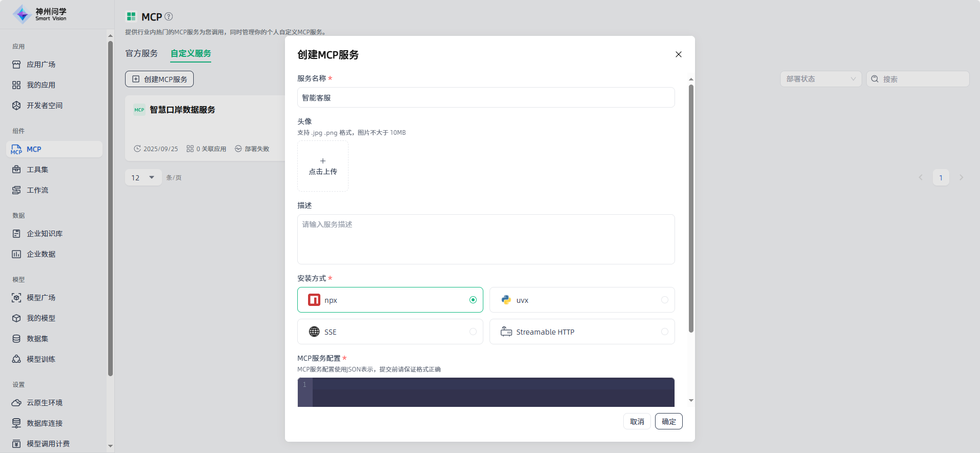Screen dimensions: 980x453
Task: Open 企业知识库 in the sidebar
Action: tap(44, 234)
